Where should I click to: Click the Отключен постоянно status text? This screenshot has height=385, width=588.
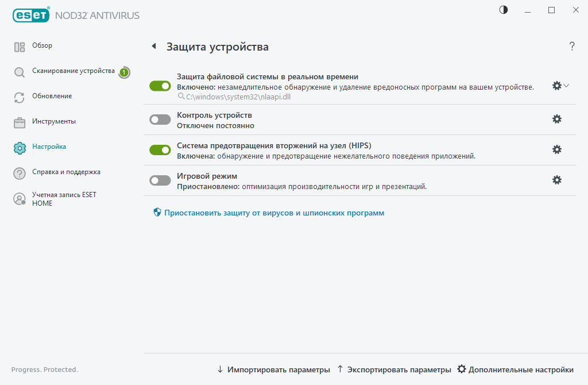(216, 126)
